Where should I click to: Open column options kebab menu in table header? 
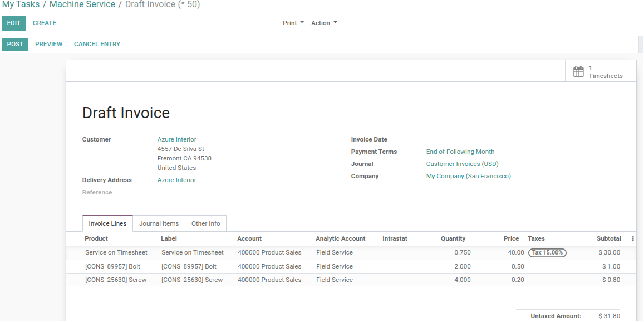pyautogui.click(x=632, y=239)
